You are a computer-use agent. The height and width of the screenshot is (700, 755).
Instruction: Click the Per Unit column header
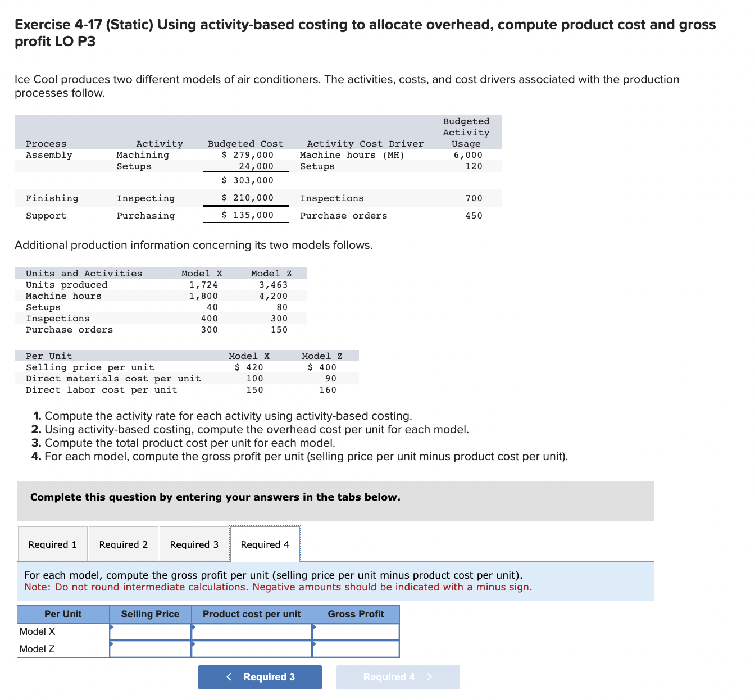62,613
